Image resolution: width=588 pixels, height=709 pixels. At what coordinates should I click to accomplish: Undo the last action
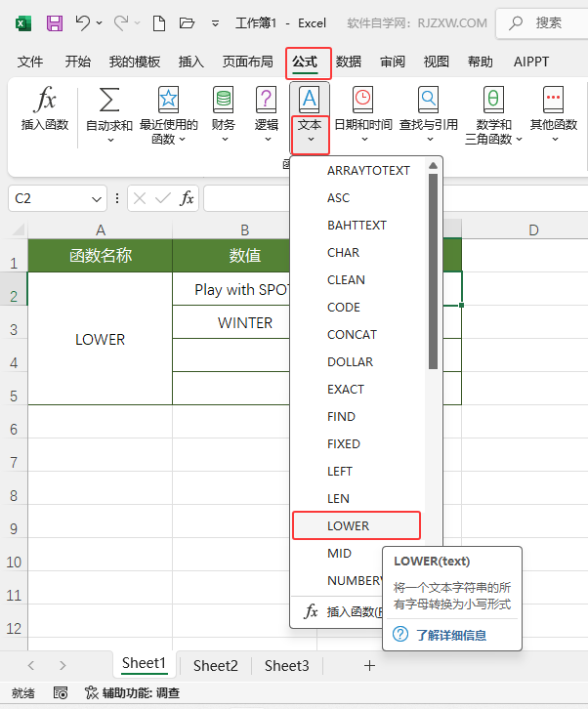pyautogui.click(x=82, y=22)
